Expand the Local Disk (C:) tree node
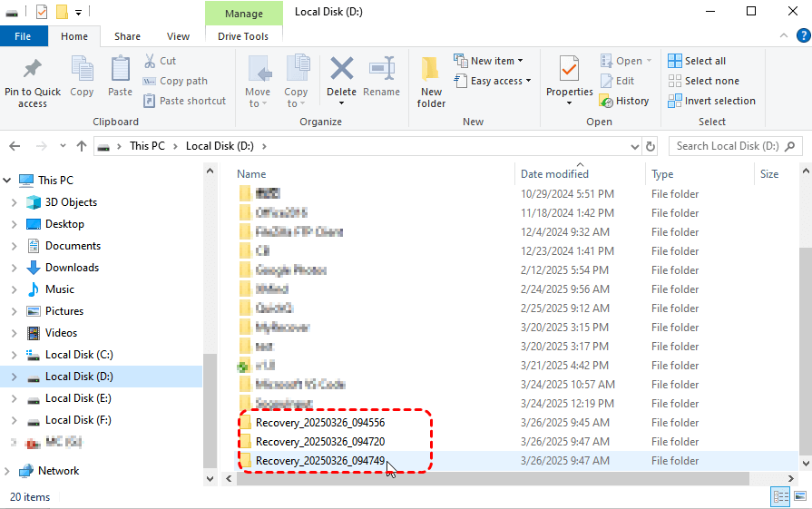The height and width of the screenshot is (509, 812). point(14,355)
